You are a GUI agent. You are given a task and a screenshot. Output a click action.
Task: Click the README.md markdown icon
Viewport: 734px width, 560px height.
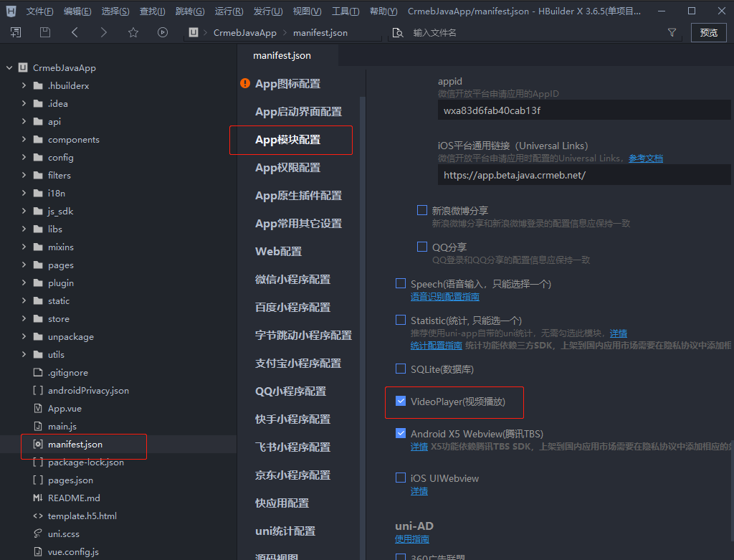(38, 498)
